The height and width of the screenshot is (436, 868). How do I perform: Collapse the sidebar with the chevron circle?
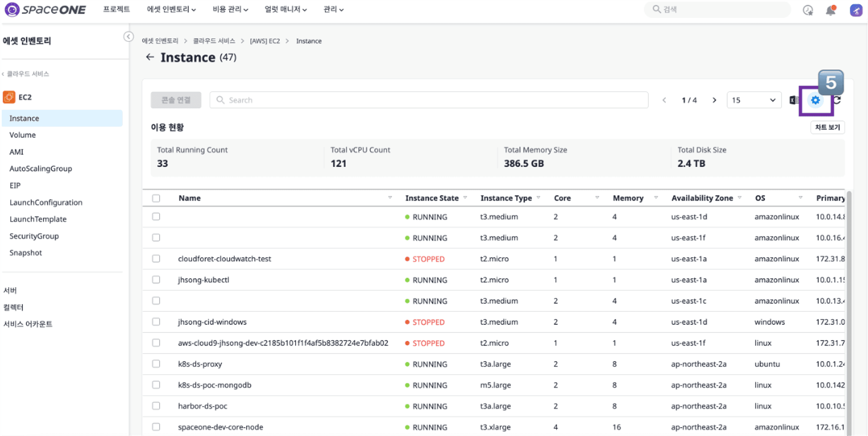(128, 36)
